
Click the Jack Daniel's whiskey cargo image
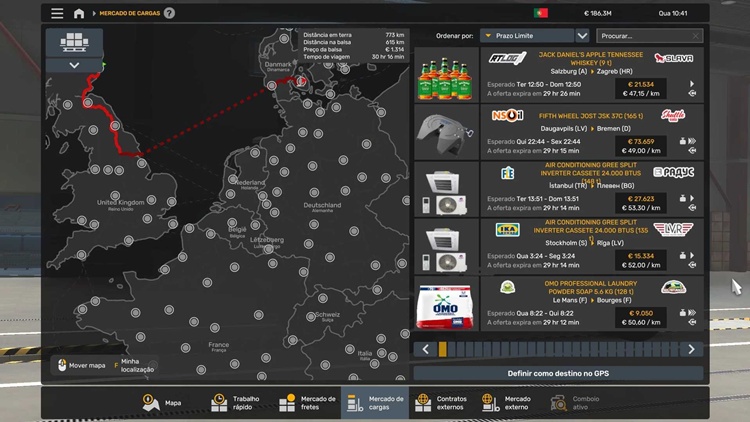coord(444,74)
